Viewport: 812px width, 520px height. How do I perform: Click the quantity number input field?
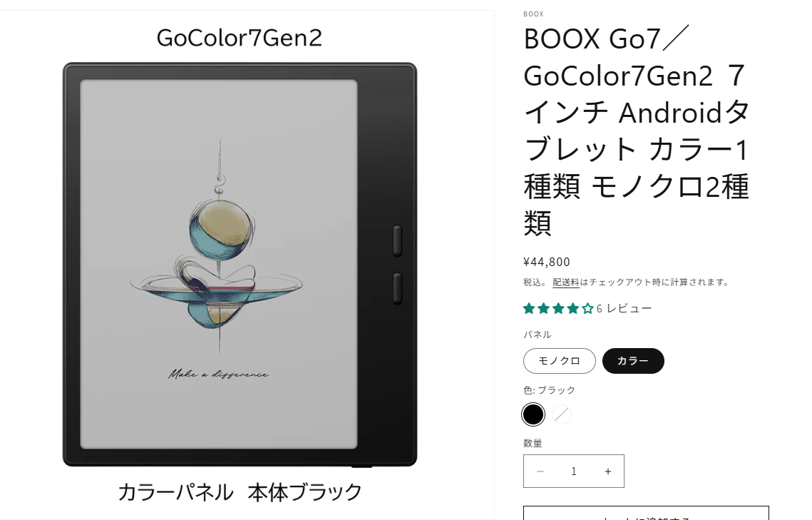coord(574,471)
